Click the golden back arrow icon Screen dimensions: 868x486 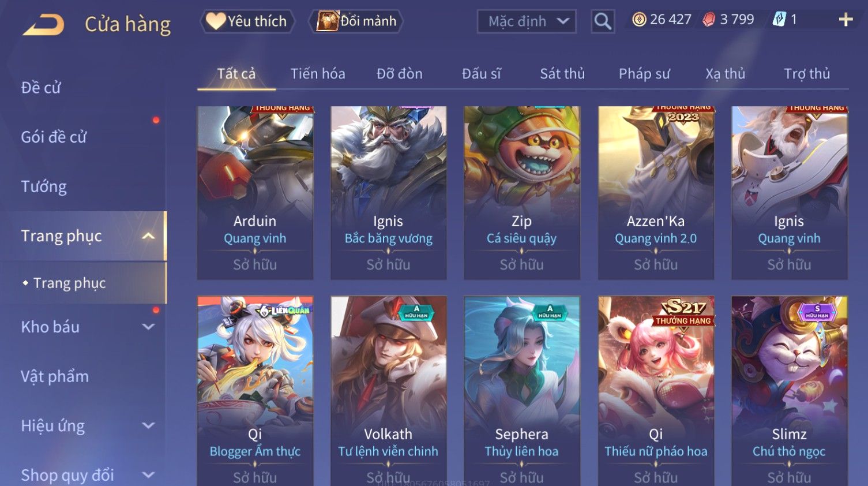tap(43, 25)
